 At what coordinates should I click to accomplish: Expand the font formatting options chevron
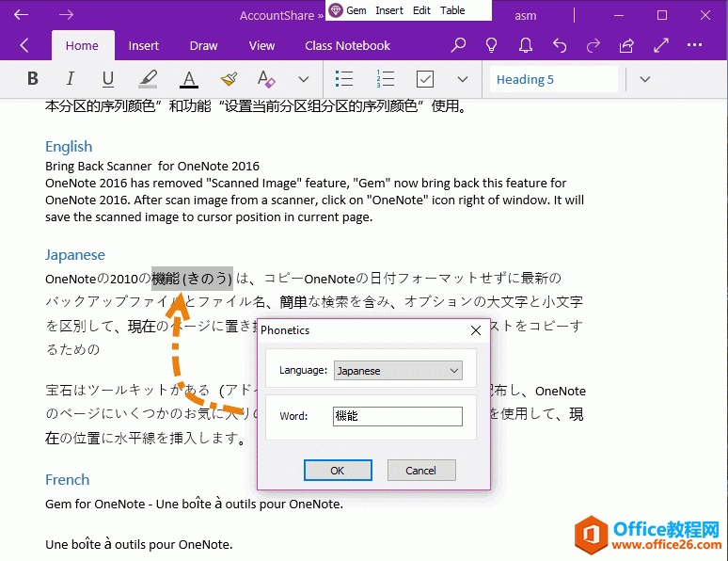pyautogui.click(x=304, y=79)
